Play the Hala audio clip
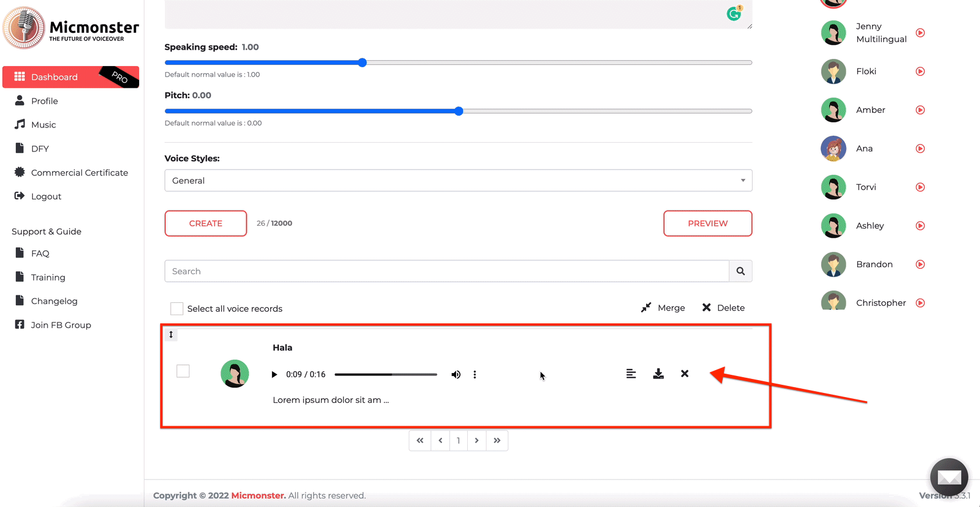The image size is (980, 507). 274,374
